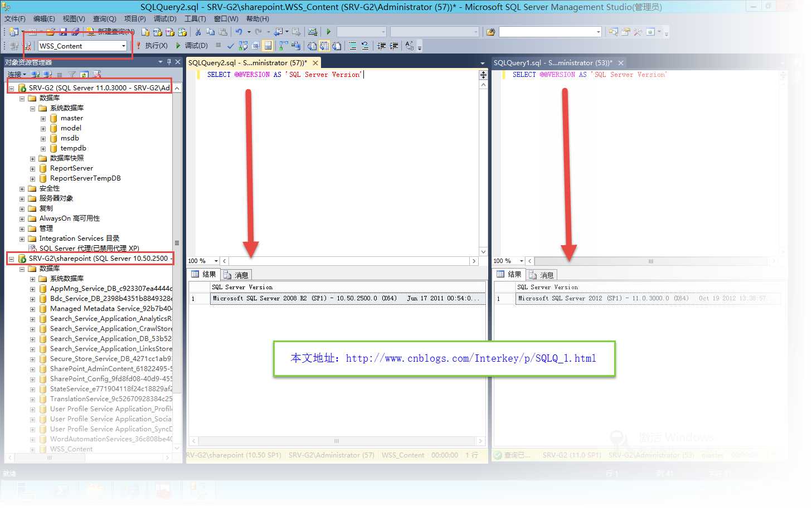Click the Filter funnel icon in Object Explorer
The image size is (812, 511).
pos(72,74)
